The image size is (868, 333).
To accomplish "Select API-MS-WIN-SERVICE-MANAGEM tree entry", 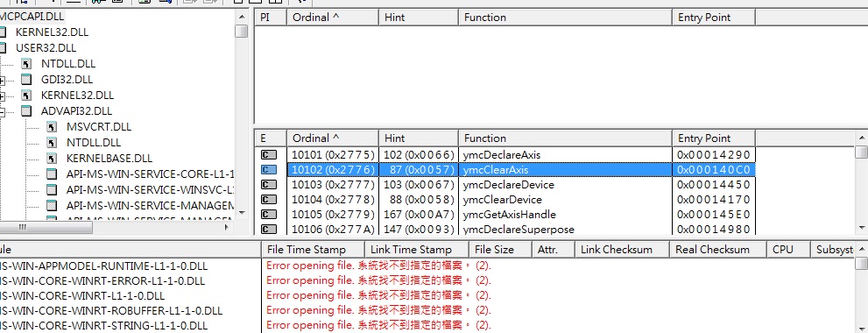I will (150, 206).
